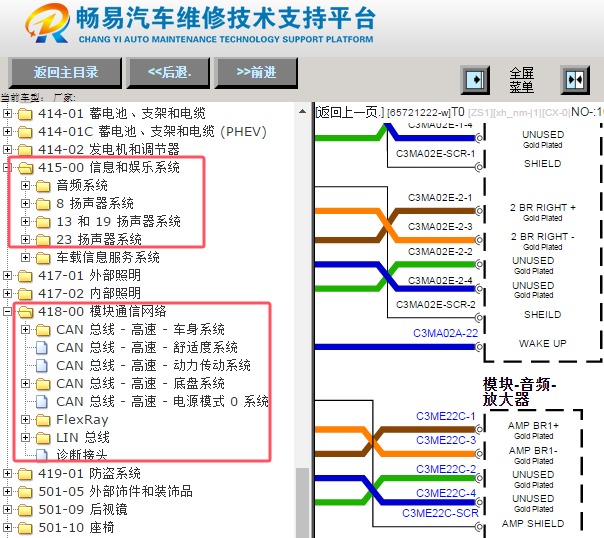This screenshot has height=538, width=604.
Task: Go back with the <<后退 button
Action: pos(169,72)
